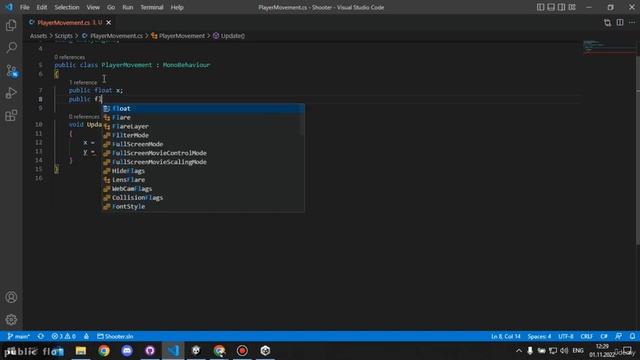
Task: Select the FontStyle suggestion
Action: click(x=203, y=207)
